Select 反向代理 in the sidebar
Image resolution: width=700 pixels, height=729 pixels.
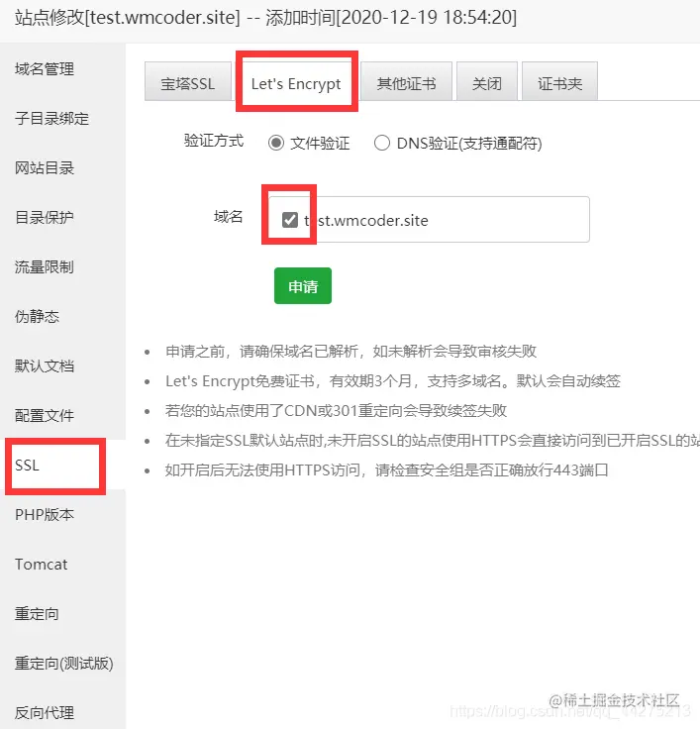pos(62,712)
